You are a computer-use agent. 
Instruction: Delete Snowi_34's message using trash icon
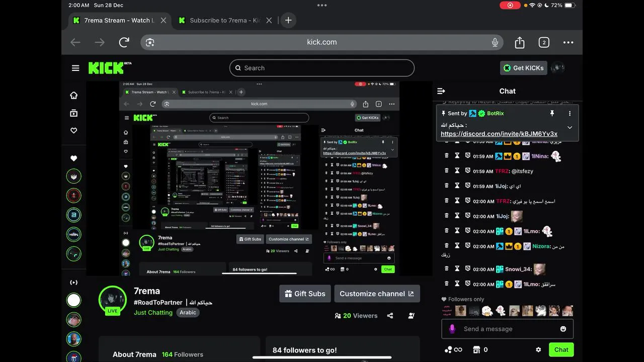tap(446, 269)
